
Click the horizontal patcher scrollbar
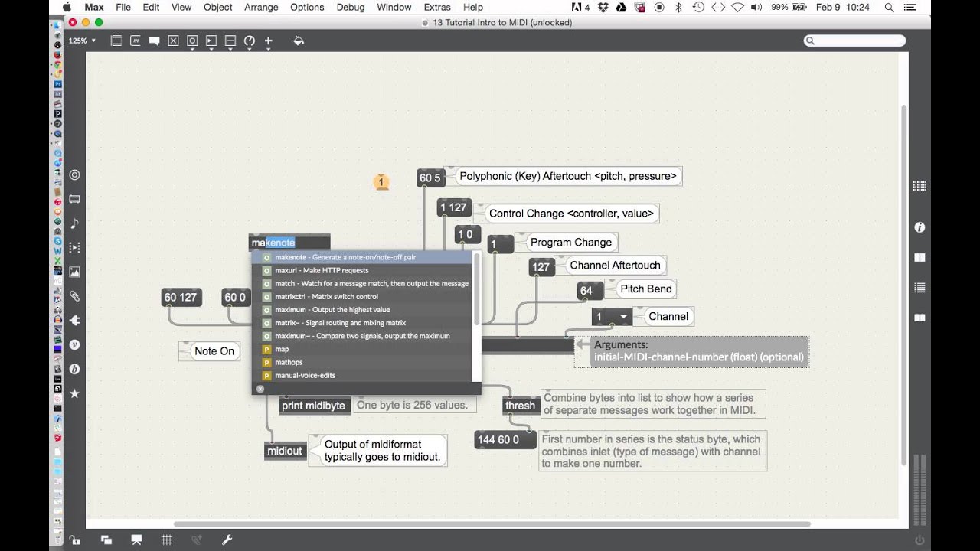click(492, 524)
